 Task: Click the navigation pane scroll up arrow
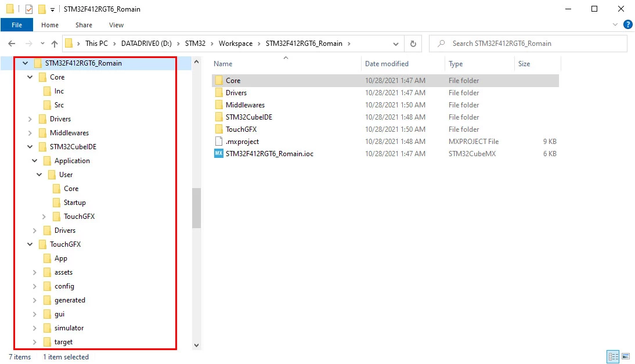pyautogui.click(x=196, y=62)
